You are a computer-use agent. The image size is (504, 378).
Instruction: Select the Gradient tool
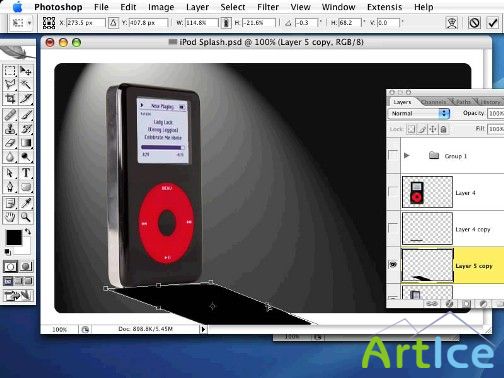[x=26, y=143]
